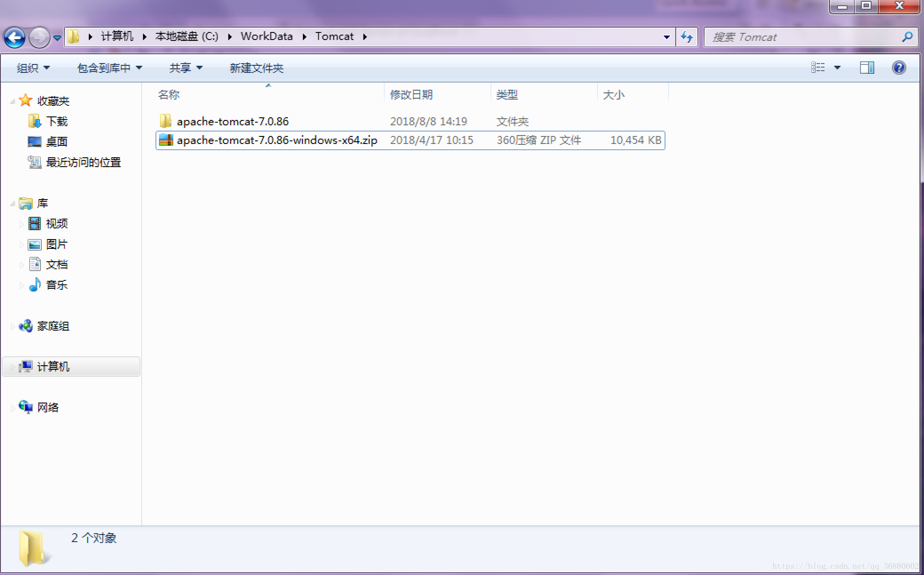The height and width of the screenshot is (575, 924).
Task: Open the 文档 library
Action: [x=57, y=264]
